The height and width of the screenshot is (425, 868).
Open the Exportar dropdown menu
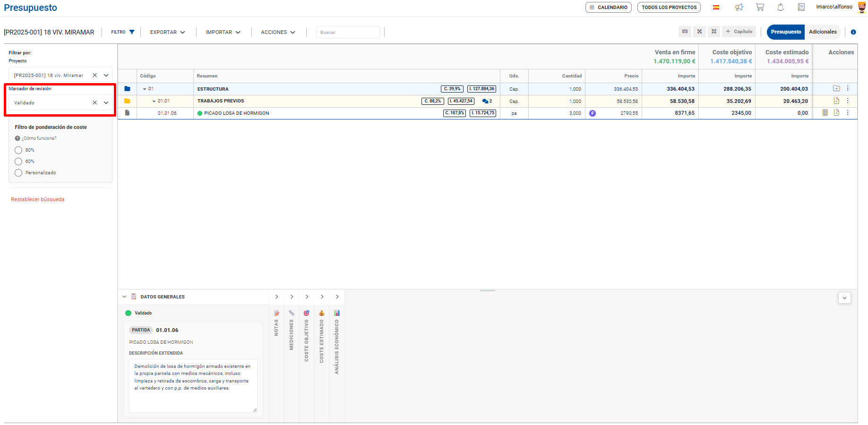(x=167, y=32)
